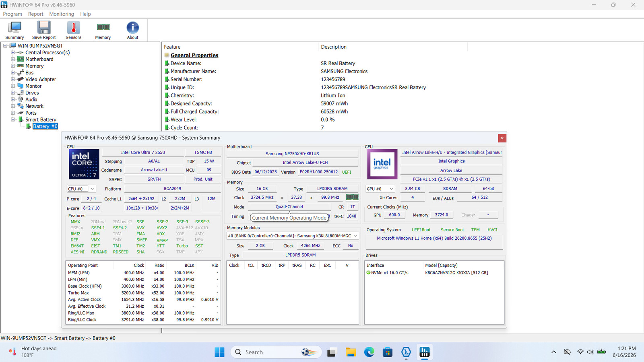Select the Ports tree item
Image resolution: width=644 pixels, height=362 pixels.
[x=31, y=113]
